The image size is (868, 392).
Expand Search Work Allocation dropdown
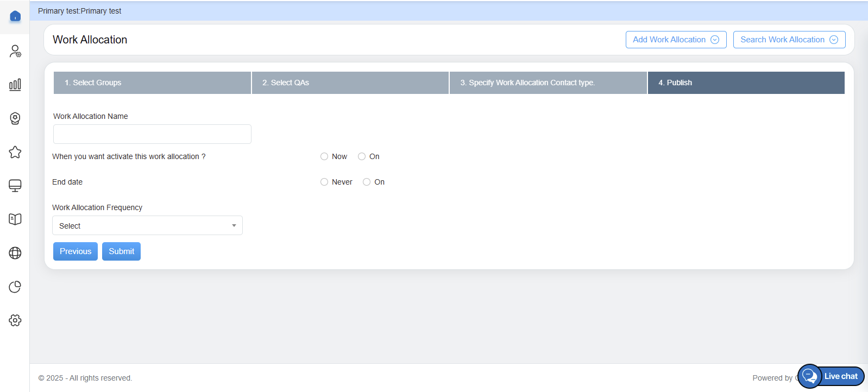pyautogui.click(x=789, y=40)
